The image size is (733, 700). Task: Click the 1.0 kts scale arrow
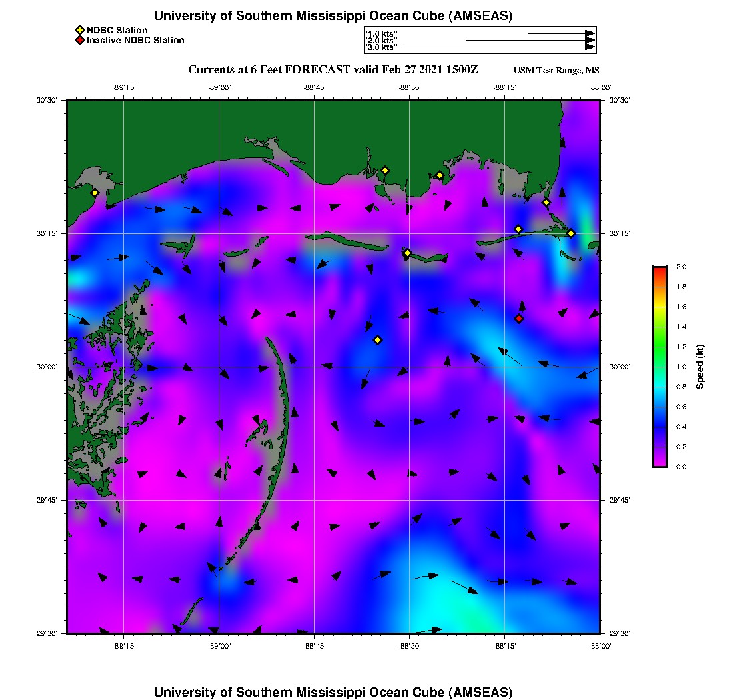pyautogui.click(x=560, y=33)
